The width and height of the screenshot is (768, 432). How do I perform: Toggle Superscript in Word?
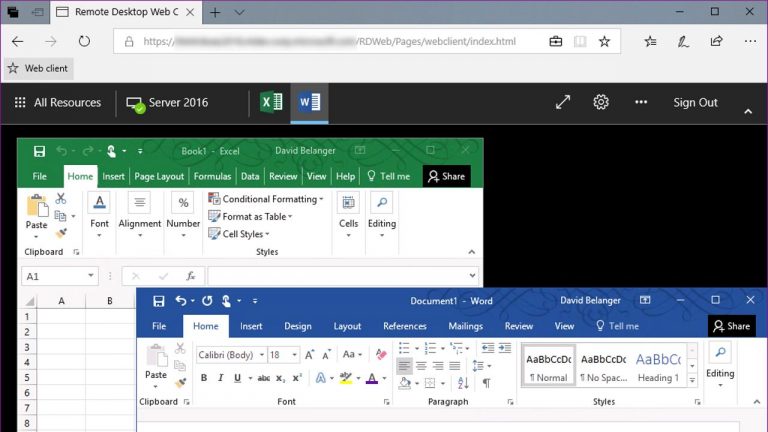coord(297,378)
